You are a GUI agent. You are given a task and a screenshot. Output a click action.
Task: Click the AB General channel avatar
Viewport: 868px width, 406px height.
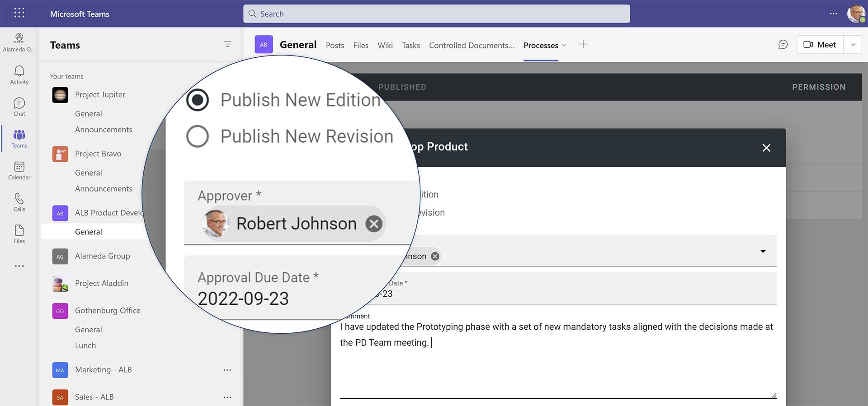[x=264, y=45]
